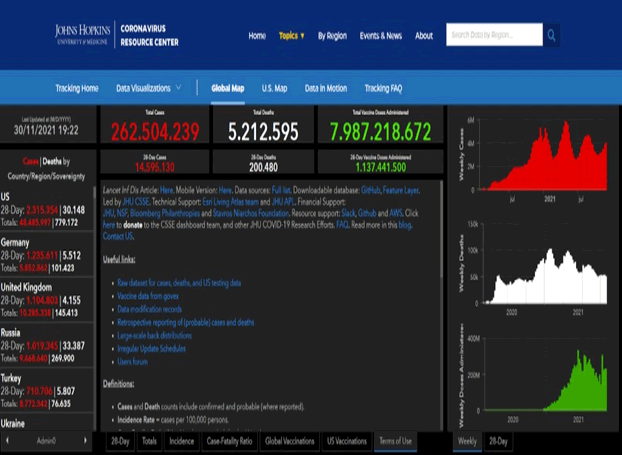Open the Users forum link
Image resolution: width=622 pixels, height=455 pixels.
coord(132,361)
